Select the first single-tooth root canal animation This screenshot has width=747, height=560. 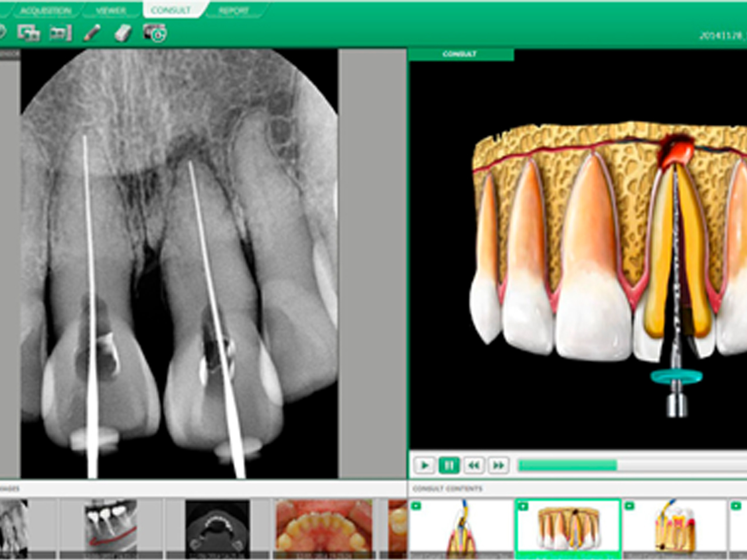coord(461,527)
